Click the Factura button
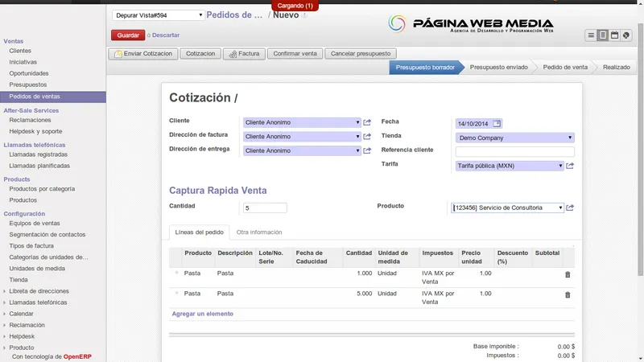Image resolution: width=644 pixels, height=362 pixels. (244, 54)
